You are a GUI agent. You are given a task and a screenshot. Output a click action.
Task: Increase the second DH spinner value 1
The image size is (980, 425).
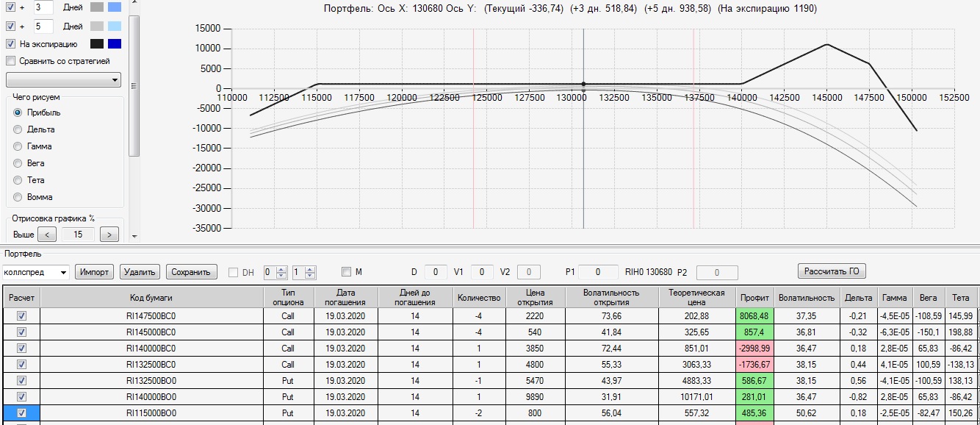(x=310, y=268)
